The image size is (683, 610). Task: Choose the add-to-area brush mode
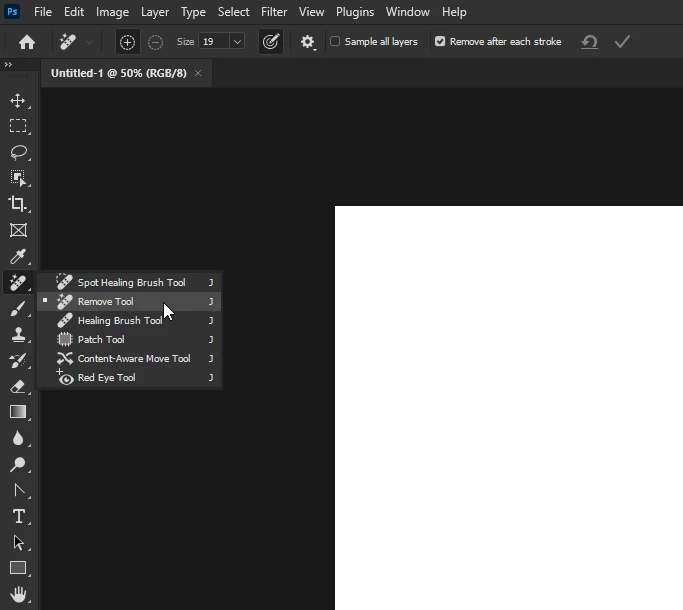[127, 42]
